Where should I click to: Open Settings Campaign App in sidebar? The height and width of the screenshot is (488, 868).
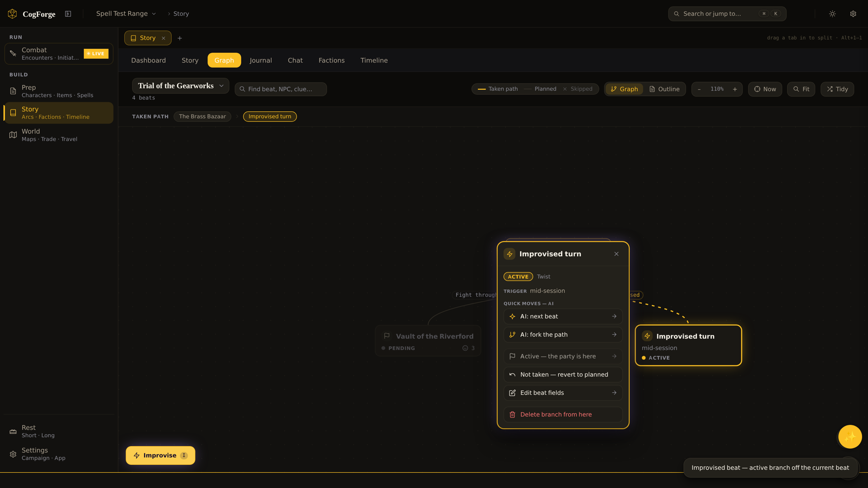click(59, 454)
